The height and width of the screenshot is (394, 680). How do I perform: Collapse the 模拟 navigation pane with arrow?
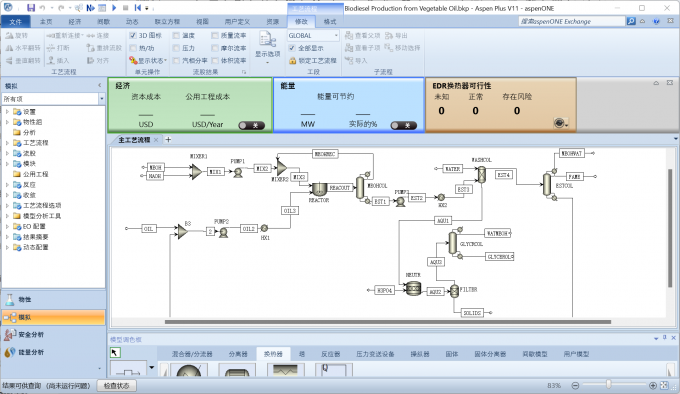(100, 86)
